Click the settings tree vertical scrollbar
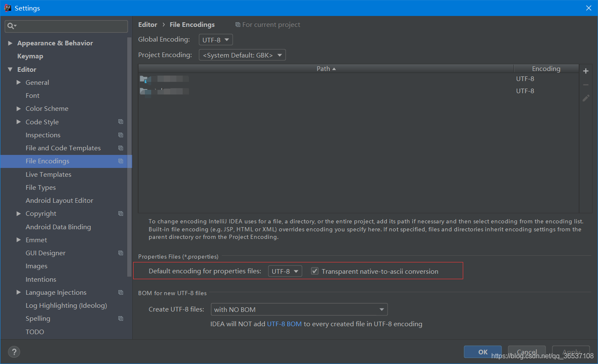This screenshot has height=364, width=598. pyautogui.click(x=129, y=157)
